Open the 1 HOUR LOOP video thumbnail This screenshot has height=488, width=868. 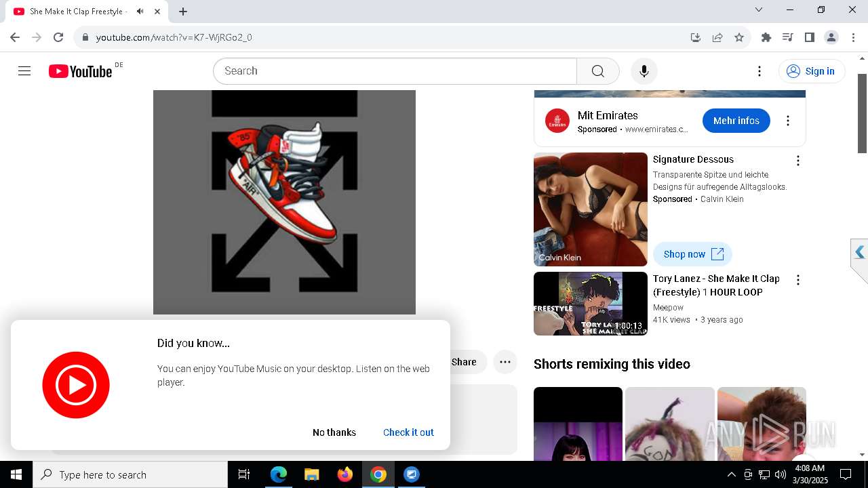point(591,304)
